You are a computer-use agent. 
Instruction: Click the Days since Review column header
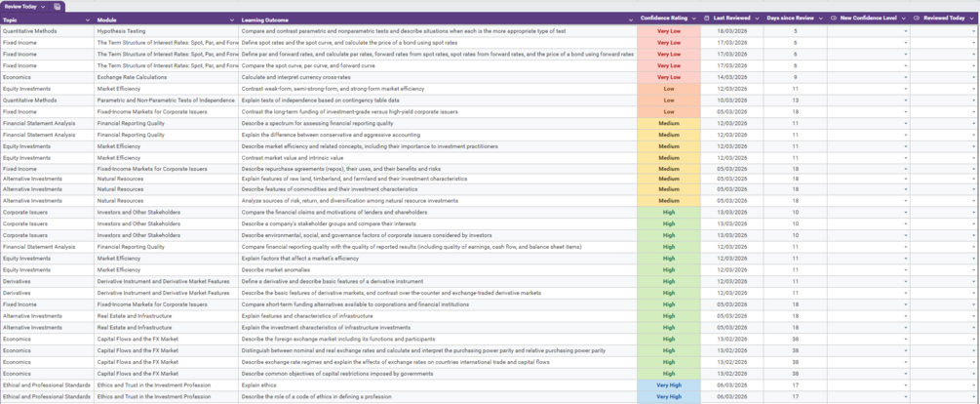tap(795, 19)
